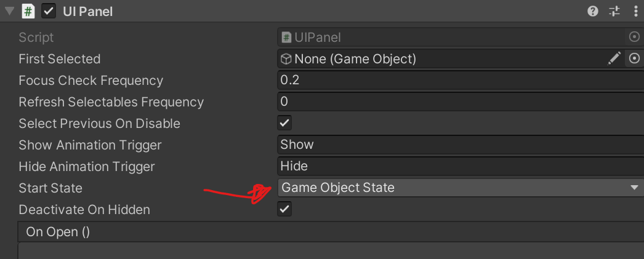Disable the UI Panel component checkbox

pyautogui.click(x=49, y=11)
